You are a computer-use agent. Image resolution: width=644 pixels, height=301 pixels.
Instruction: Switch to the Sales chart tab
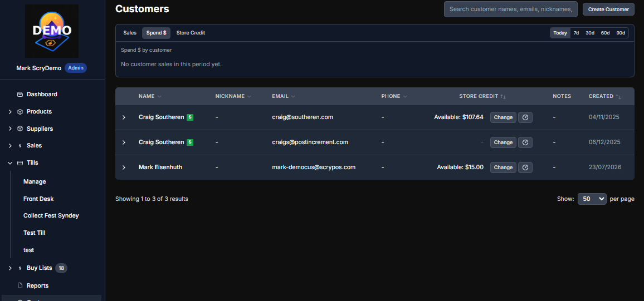(130, 33)
